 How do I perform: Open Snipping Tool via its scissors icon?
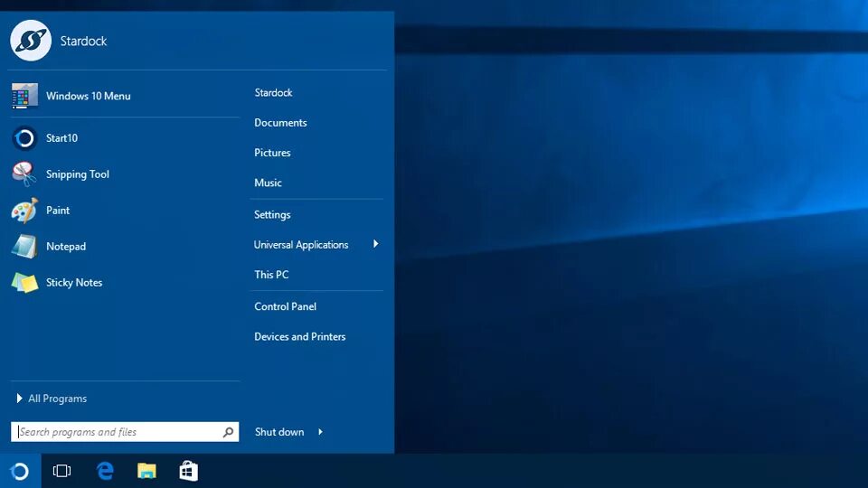click(24, 174)
